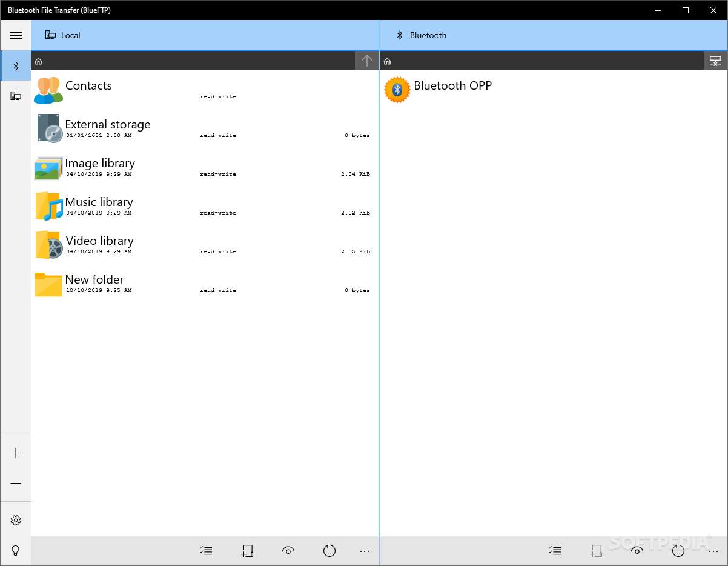Click the Contacts people icon
Screen dimensions: 728x566
(x=48, y=90)
